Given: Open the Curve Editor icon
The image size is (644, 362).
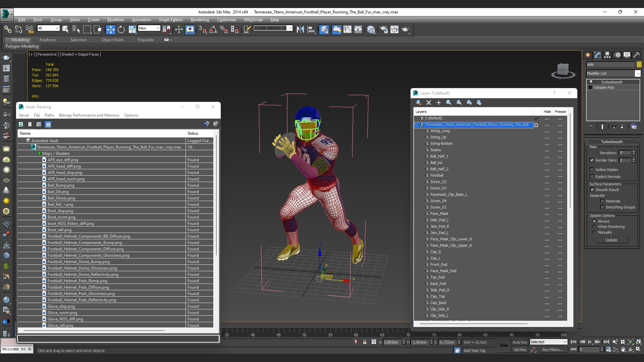Looking at the screenshot, I should click(x=347, y=29).
